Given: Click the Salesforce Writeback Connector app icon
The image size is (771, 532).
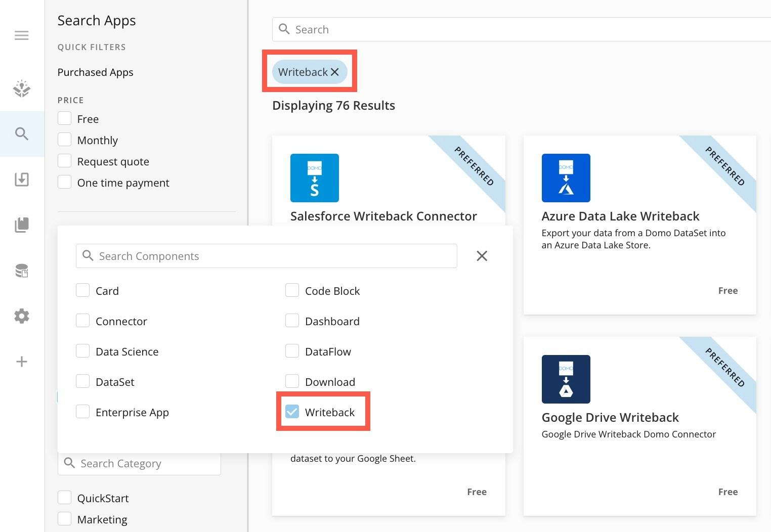Looking at the screenshot, I should coord(315,178).
